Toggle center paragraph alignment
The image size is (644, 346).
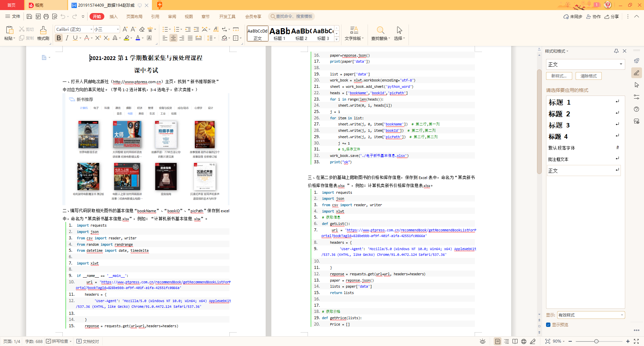[173, 38]
